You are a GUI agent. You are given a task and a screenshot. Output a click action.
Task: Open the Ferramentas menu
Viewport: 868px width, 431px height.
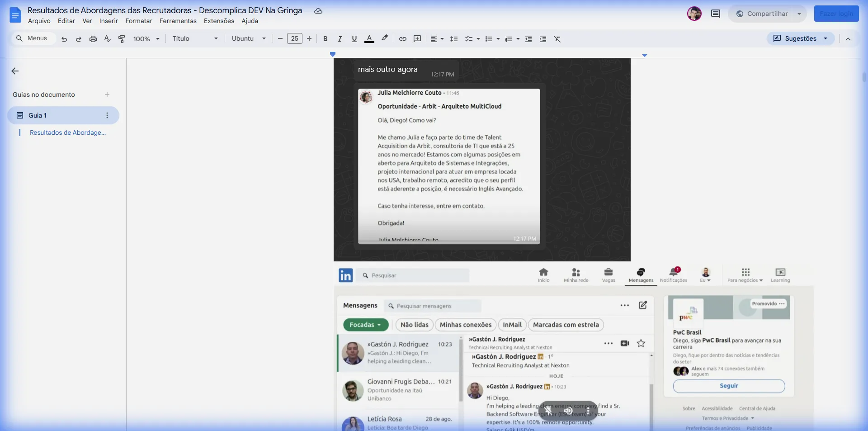[178, 21]
